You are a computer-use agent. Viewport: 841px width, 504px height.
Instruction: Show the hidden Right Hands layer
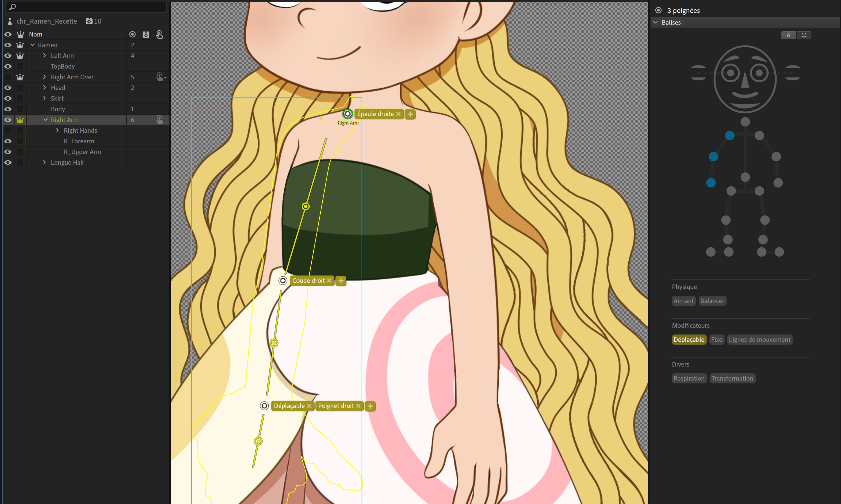[8, 130]
